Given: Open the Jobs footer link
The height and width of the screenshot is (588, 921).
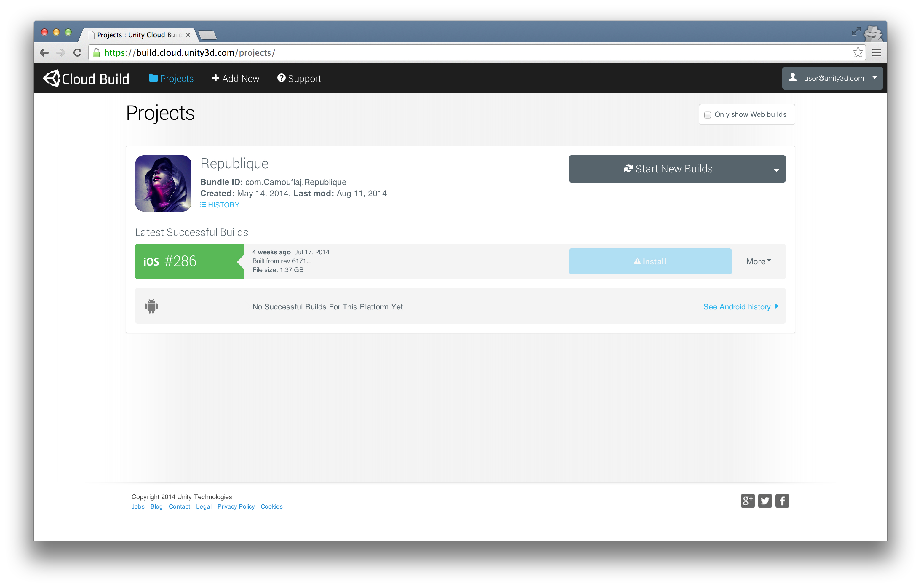Looking at the screenshot, I should click(138, 506).
